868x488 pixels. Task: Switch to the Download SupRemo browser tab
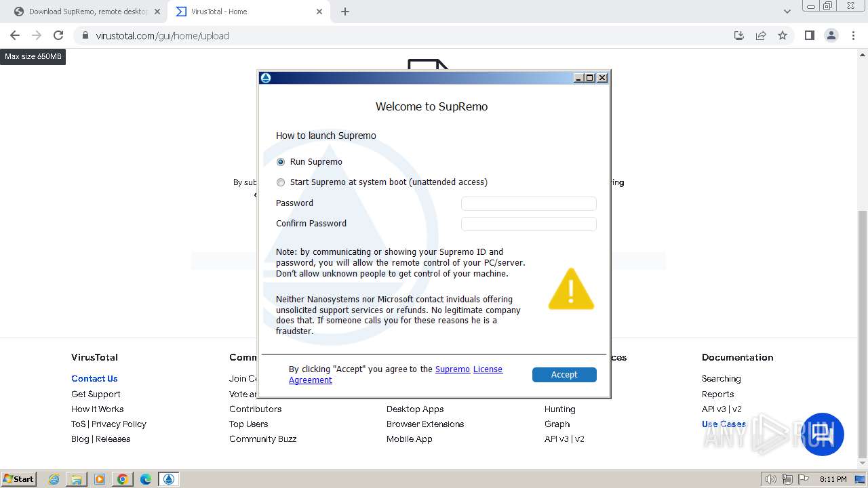tap(88, 12)
